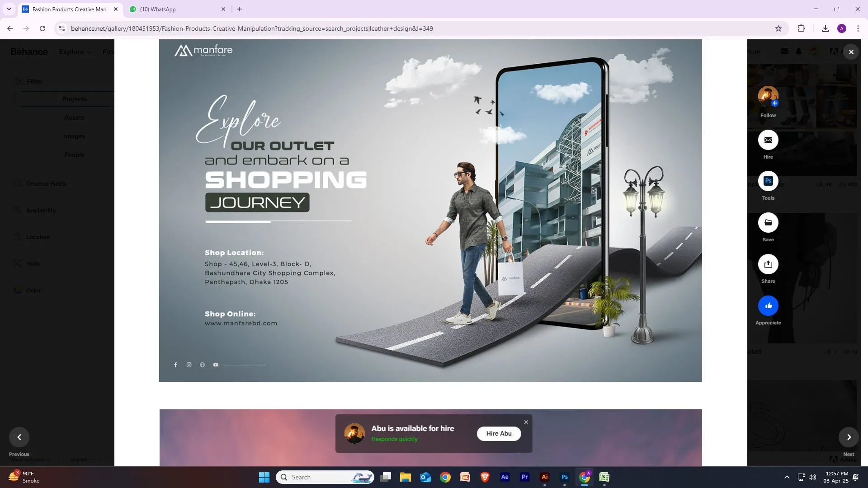Click the taskbar Search box
This screenshot has width=868, height=488.
325,477
